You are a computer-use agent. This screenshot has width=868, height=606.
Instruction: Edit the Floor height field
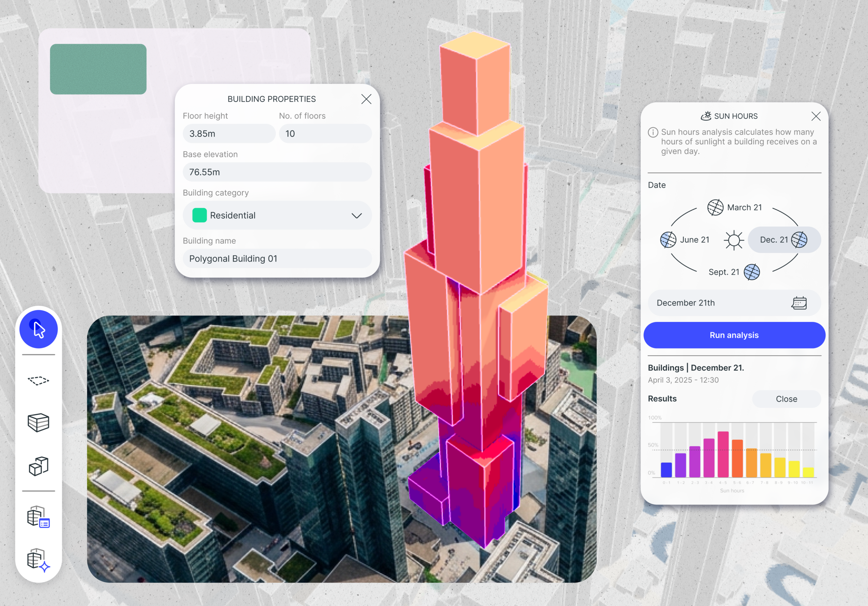pos(229,134)
